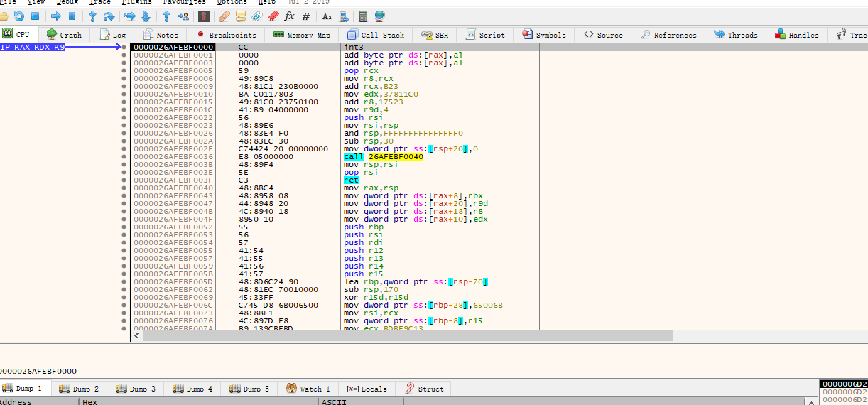Select the call 26AFEBF0040 instruction row
The width and height of the screenshot is (868, 405).
(x=384, y=157)
